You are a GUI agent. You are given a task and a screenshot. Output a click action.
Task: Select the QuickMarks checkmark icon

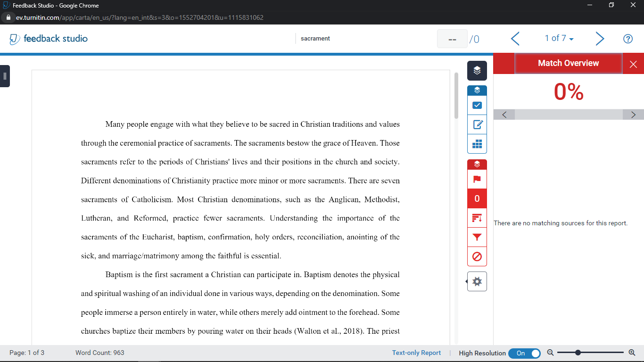pyautogui.click(x=477, y=105)
